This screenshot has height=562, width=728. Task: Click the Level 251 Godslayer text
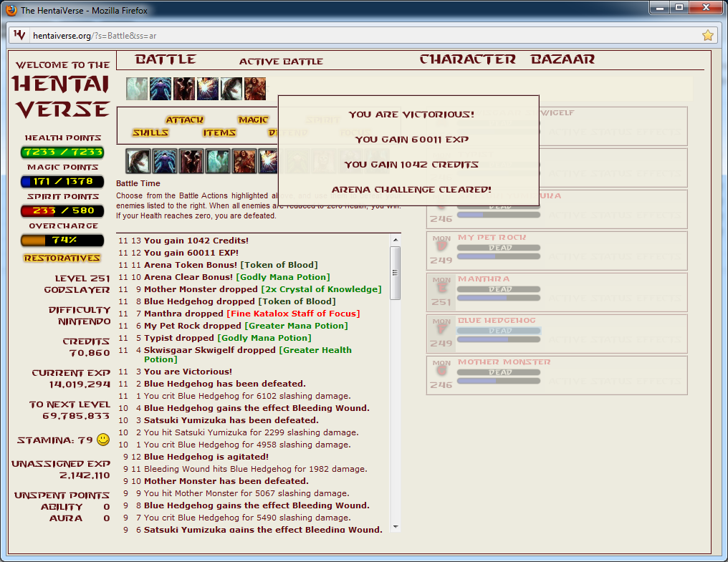click(x=77, y=284)
